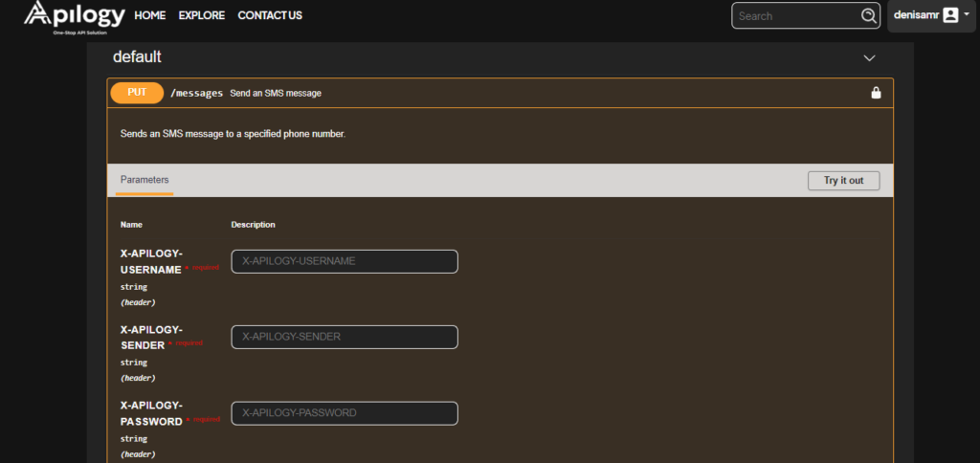This screenshot has width=980, height=463.
Task: Open the denisamr account dropdown
Action: tap(931, 15)
